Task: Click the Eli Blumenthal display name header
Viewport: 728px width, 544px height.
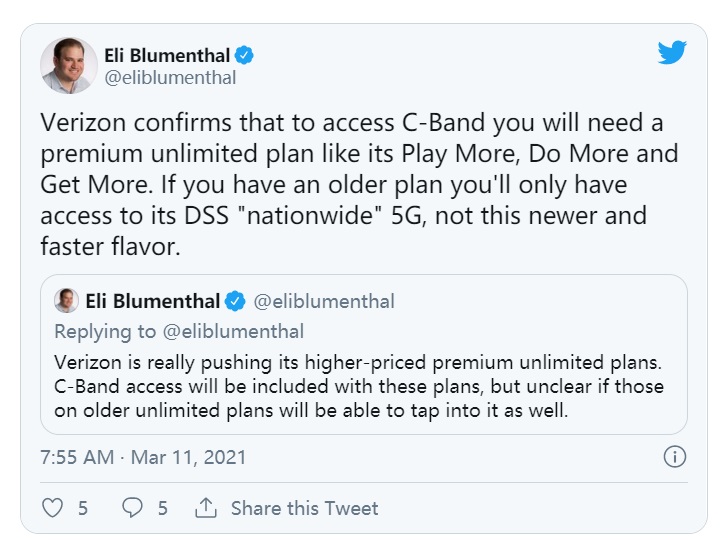Action: pyautogui.click(x=167, y=55)
